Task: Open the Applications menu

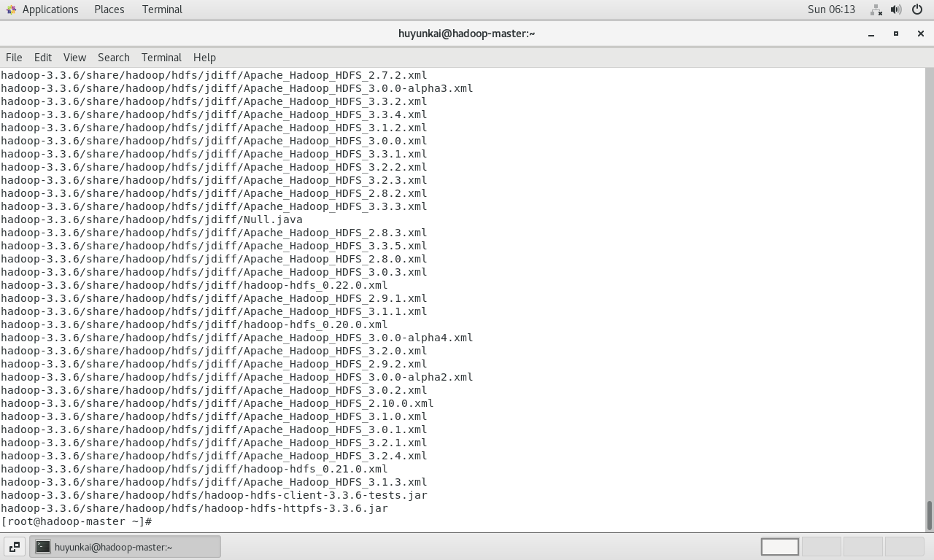Action: click(50, 9)
